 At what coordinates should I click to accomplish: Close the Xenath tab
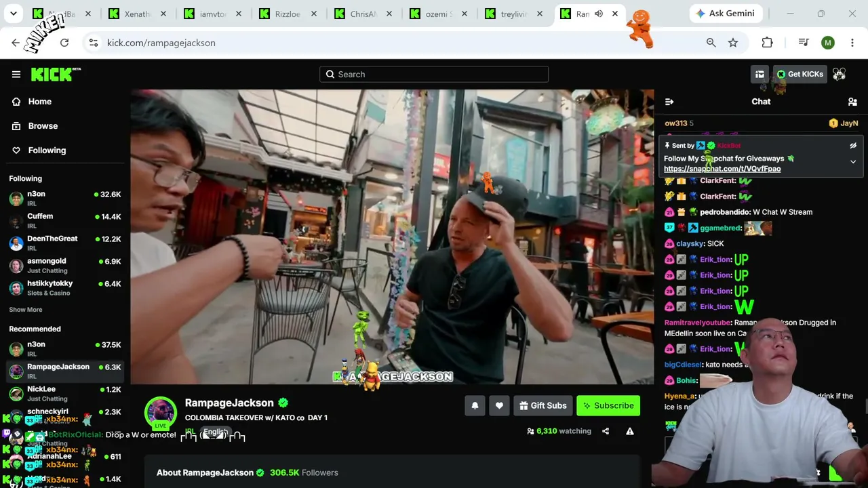(x=163, y=14)
